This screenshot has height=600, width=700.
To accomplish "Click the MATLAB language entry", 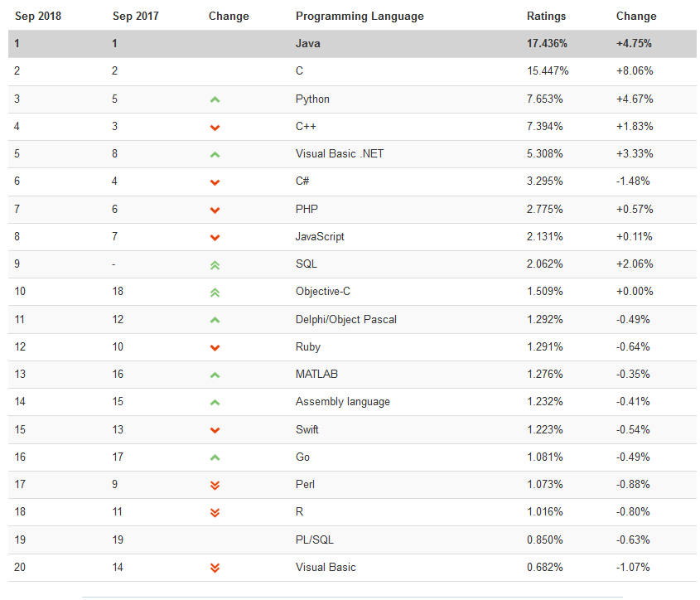I will pos(316,374).
